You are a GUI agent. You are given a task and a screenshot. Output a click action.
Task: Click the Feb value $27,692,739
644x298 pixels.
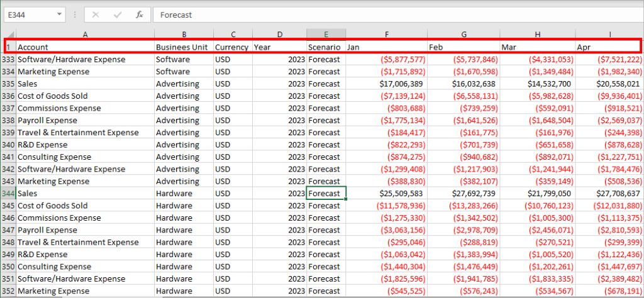tap(464, 194)
